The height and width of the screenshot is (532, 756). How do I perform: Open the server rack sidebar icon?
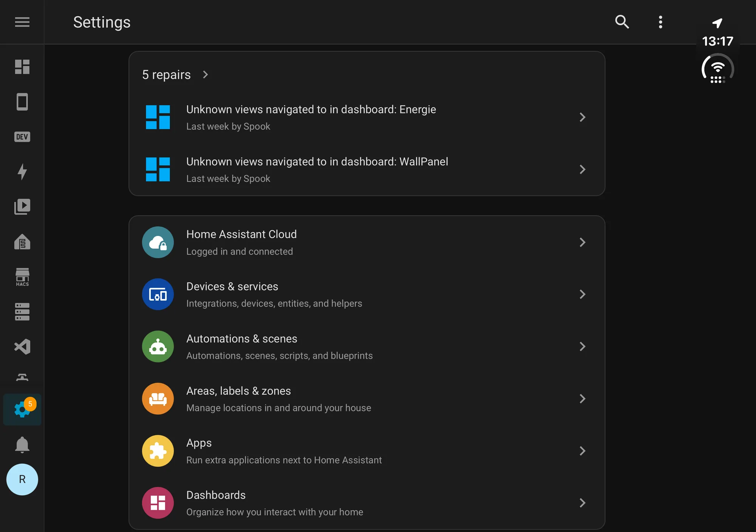(x=22, y=312)
